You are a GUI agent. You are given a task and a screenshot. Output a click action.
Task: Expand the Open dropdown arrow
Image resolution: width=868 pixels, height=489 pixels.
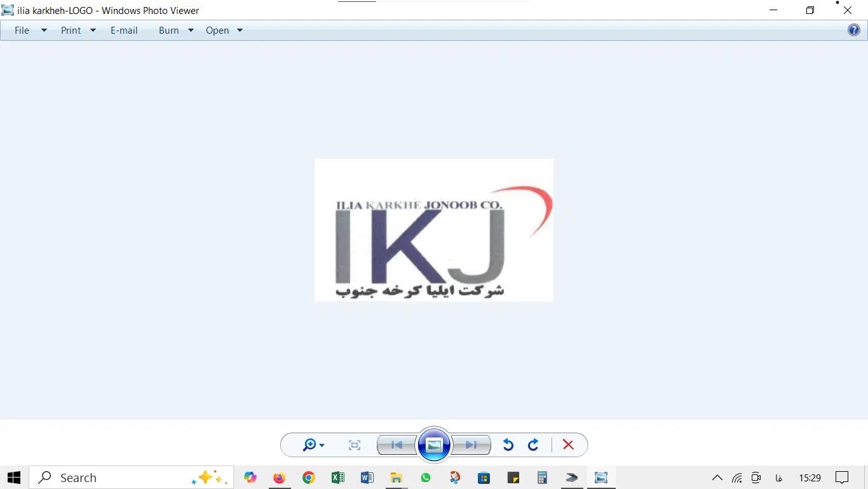(240, 31)
